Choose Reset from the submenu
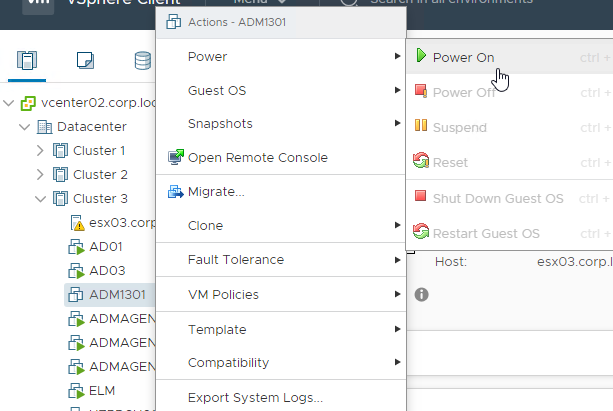Image resolution: width=613 pixels, height=411 pixels. click(509, 162)
